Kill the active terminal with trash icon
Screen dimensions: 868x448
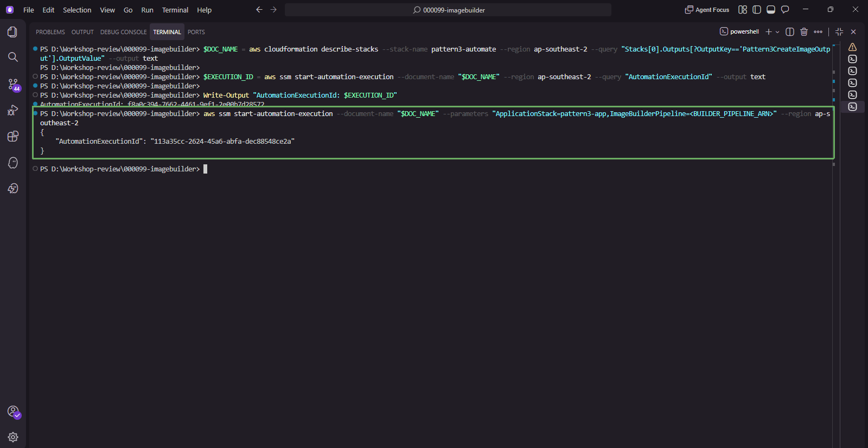click(804, 32)
